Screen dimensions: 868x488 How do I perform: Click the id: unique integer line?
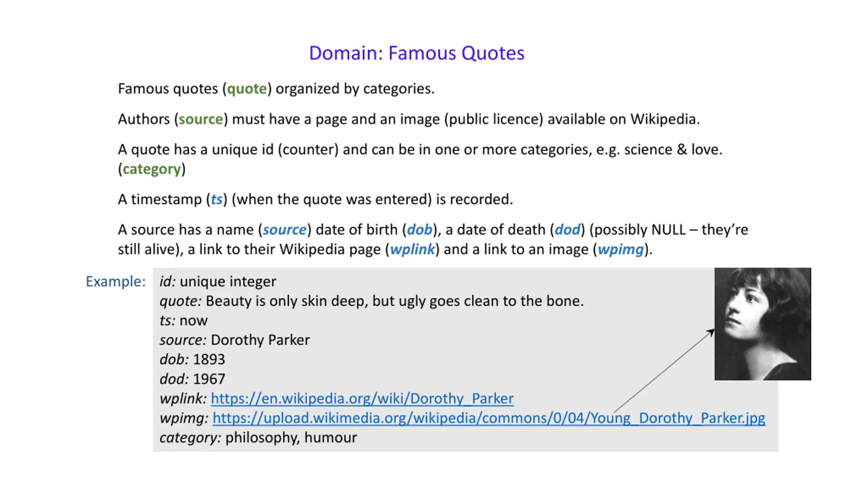coord(218,282)
